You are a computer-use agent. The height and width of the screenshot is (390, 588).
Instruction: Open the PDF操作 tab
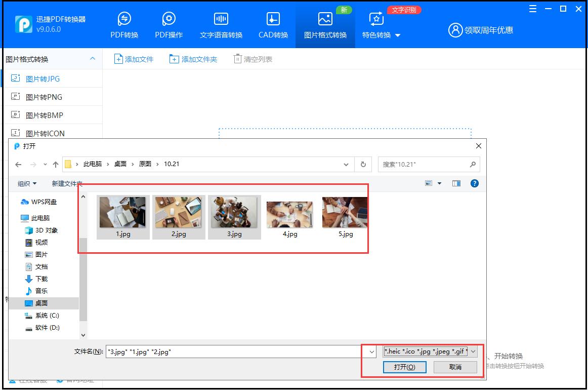click(169, 25)
